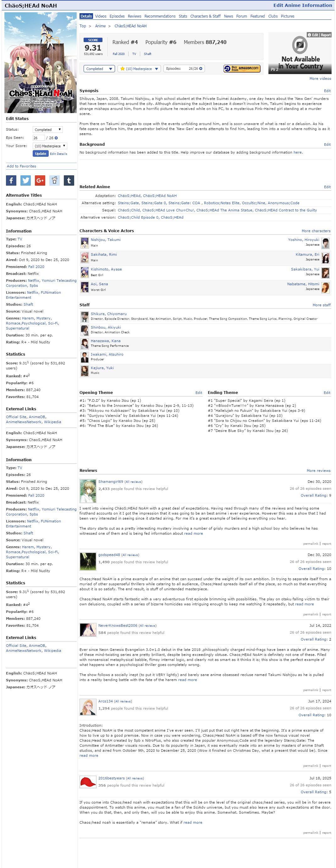The image size is (336, 868).
Task: Open Kajiura, Yuki staff photo
Action: coord(85,371)
